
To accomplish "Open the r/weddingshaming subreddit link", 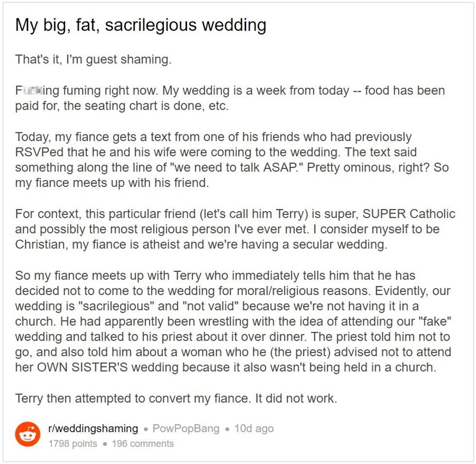I will pos(93,428).
